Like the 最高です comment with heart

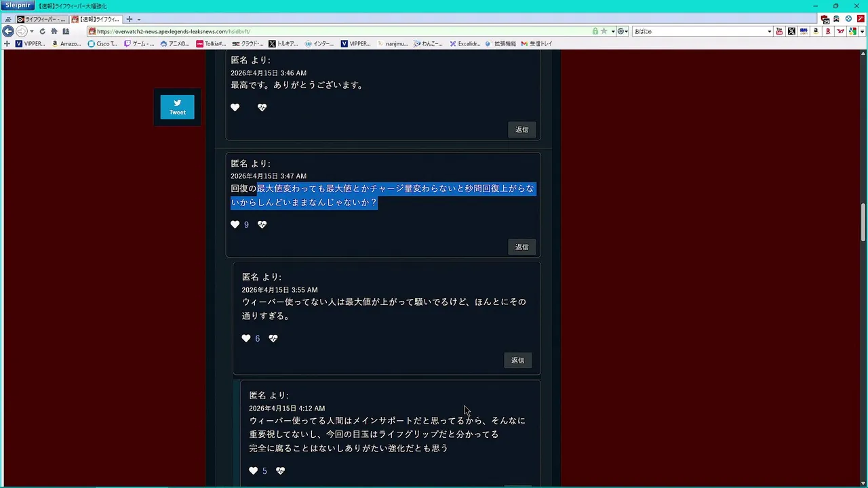tap(235, 108)
